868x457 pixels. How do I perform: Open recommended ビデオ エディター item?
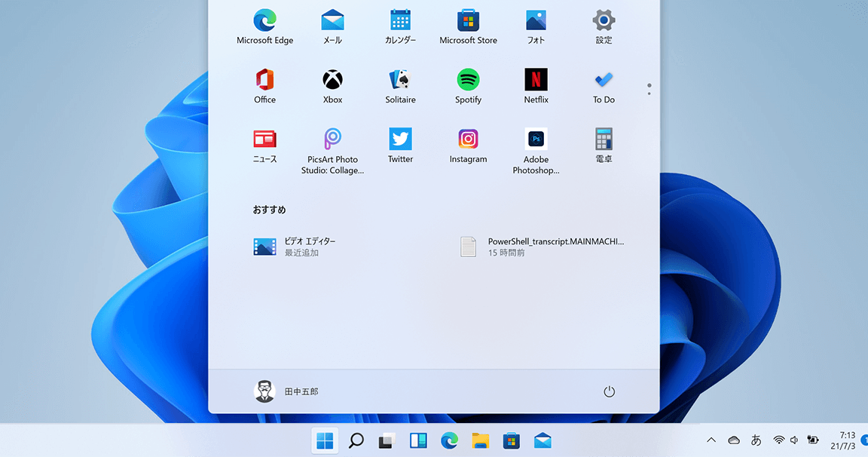pyautogui.click(x=295, y=247)
